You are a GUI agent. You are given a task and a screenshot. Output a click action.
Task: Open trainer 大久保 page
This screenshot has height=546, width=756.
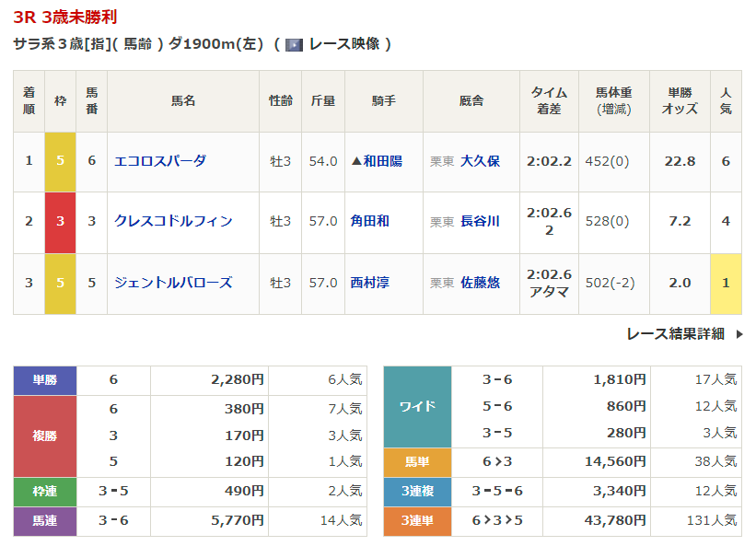click(x=480, y=161)
